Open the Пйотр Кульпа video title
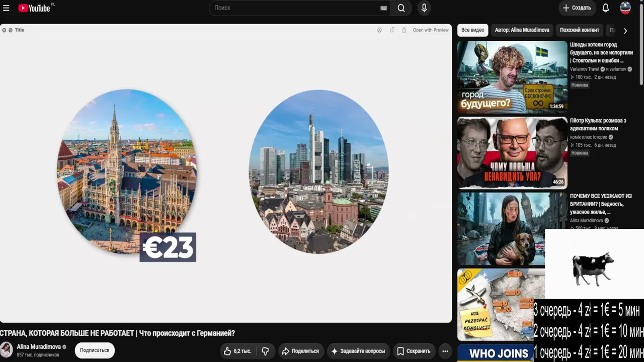This screenshot has height=362, width=644. tap(598, 125)
